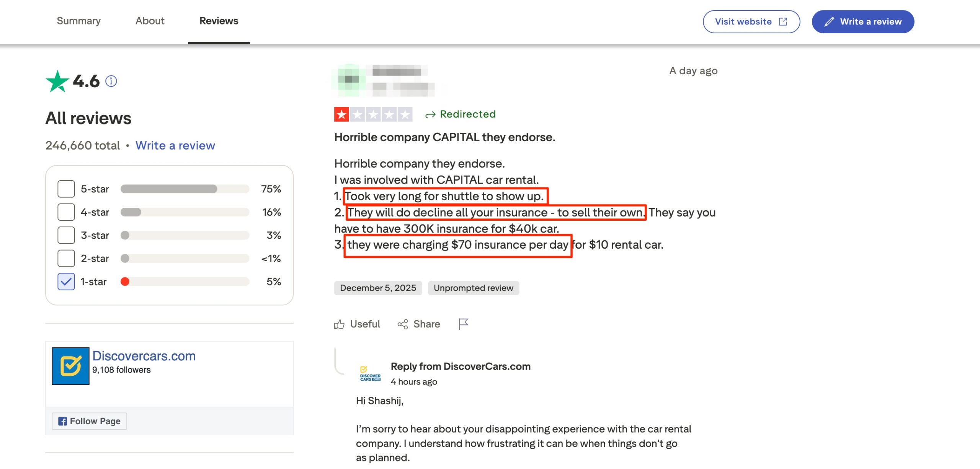The width and height of the screenshot is (980, 469).
Task: Open the About tab
Action: pos(150,21)
